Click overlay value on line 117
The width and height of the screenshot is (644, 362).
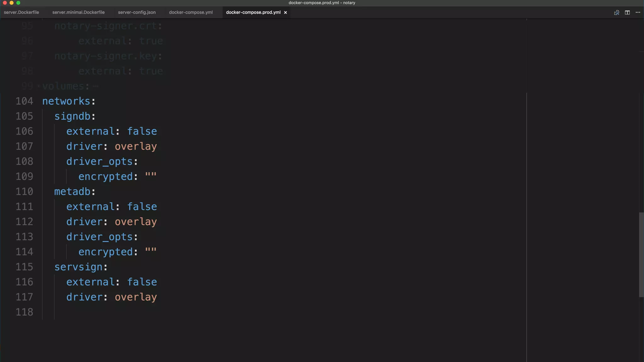[x=136, y=297]
